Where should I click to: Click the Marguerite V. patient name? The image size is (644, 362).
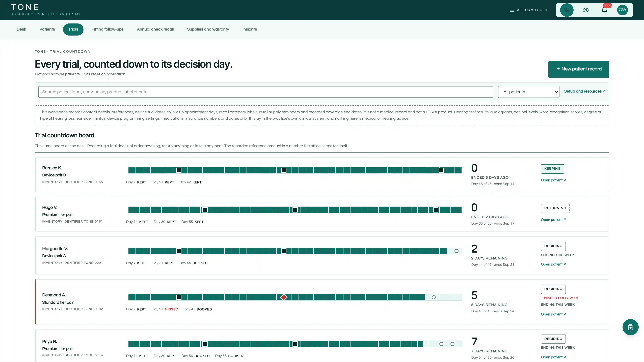(55, 249)
